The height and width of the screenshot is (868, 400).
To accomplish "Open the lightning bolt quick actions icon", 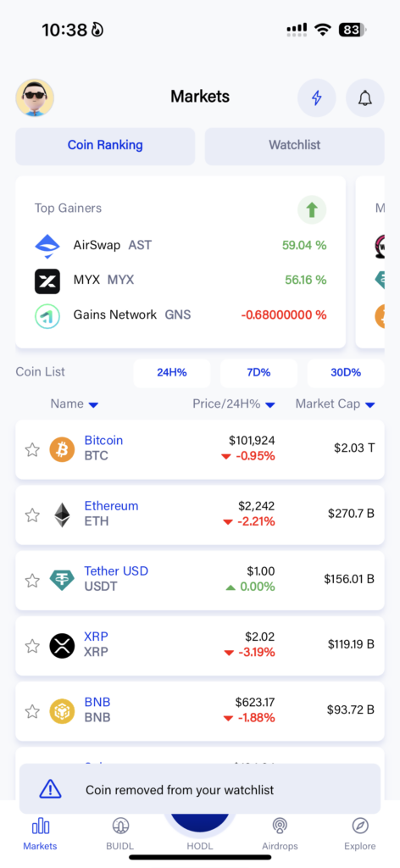I will (316, 98).
